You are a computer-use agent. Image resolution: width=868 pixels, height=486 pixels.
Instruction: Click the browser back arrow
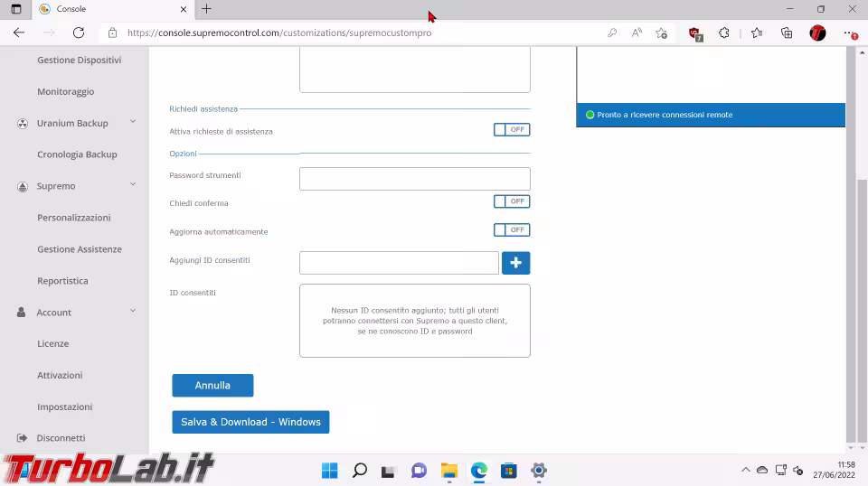pos(19,33)
